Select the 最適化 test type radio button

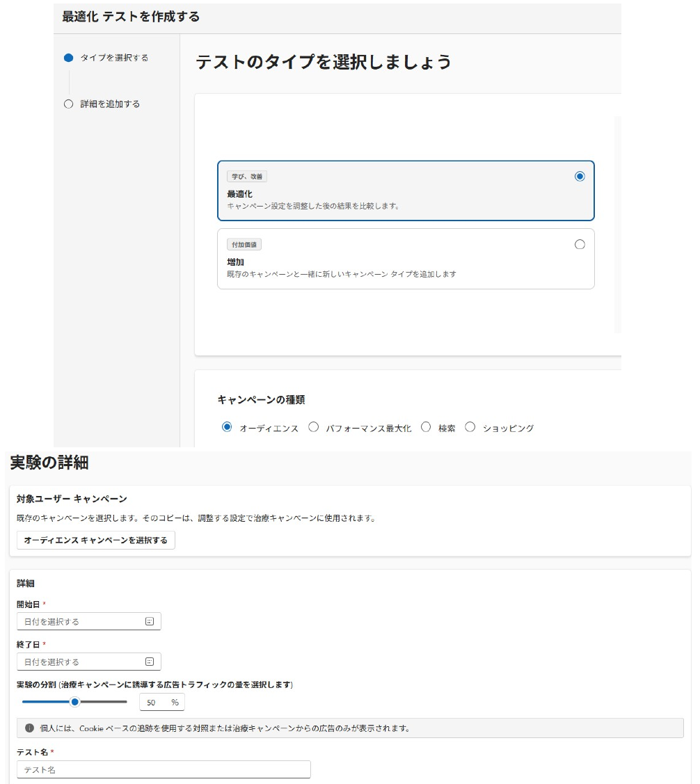click(x=580, y=176)
